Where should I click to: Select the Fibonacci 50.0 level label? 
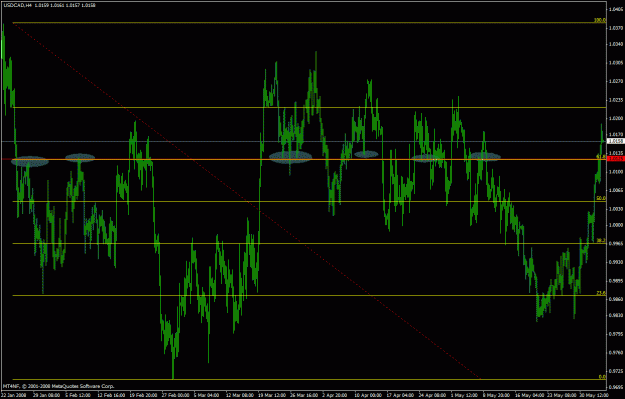click(x=601, y=198)
